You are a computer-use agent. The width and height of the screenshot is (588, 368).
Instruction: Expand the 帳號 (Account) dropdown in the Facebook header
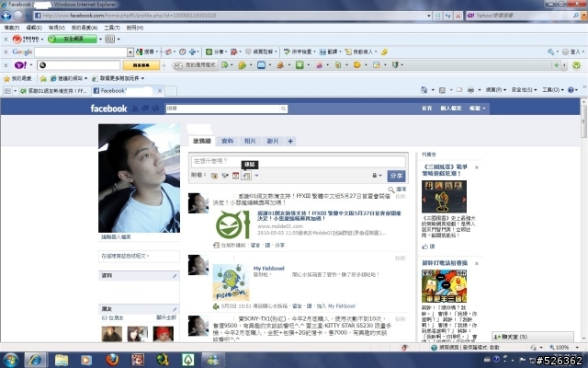pos(477,109)
